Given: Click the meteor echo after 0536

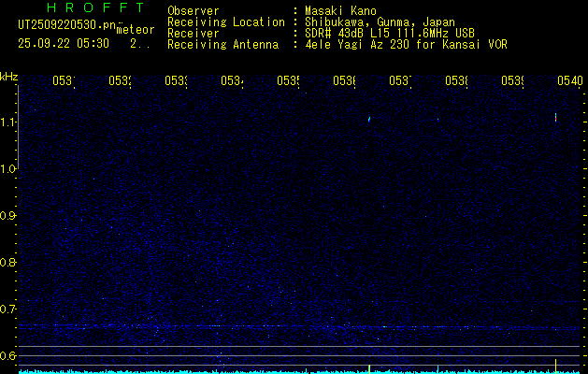Looking at the screenshot, I should point(369,120).
